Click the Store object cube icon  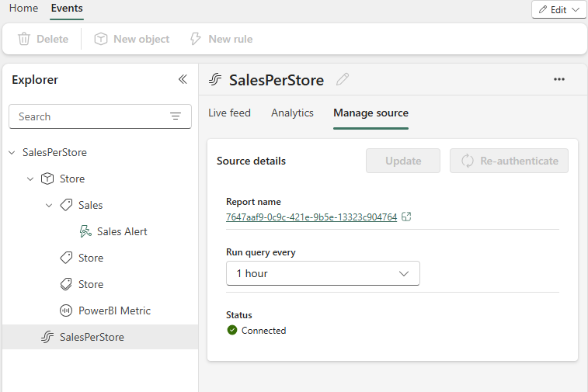coord(47,179)
